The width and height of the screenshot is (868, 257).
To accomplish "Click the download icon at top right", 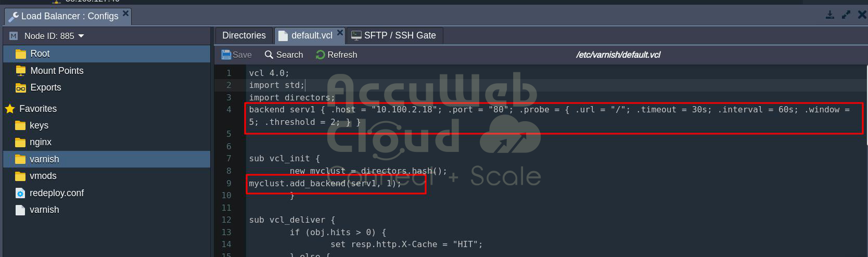I will pos(830,15).
